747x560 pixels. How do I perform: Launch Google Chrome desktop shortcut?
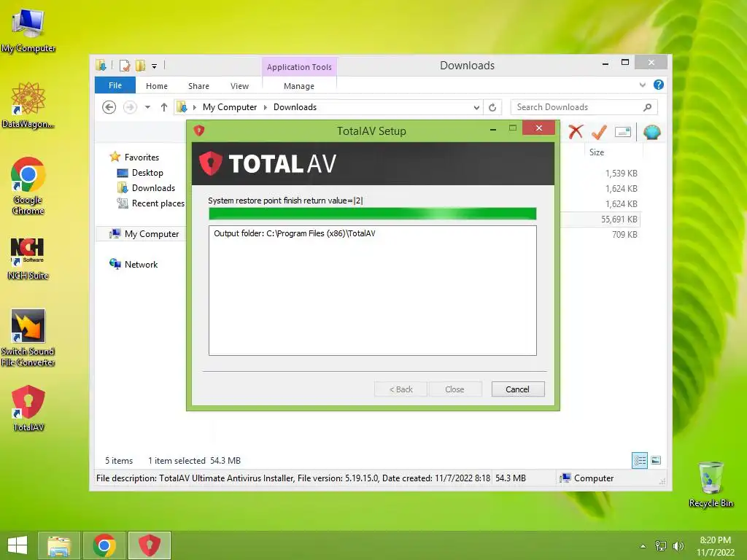pos(28,185)
